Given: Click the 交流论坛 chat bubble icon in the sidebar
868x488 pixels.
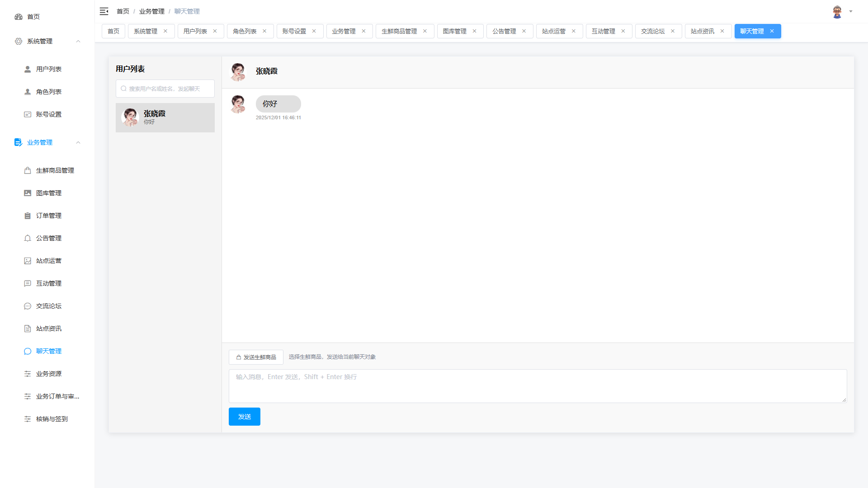Looking at the screenshot, I should 28,306.
